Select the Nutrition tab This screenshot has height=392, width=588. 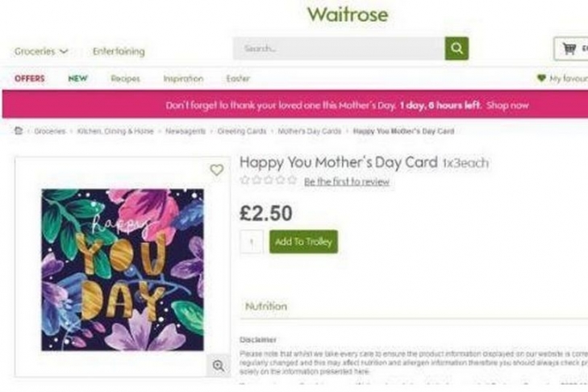(x=265, y=307)
